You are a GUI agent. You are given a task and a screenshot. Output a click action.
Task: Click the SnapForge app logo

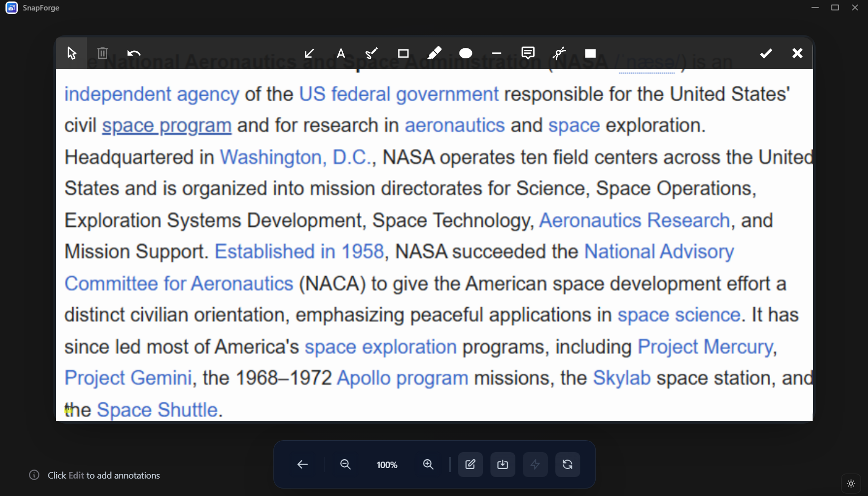tap(11, 8)
